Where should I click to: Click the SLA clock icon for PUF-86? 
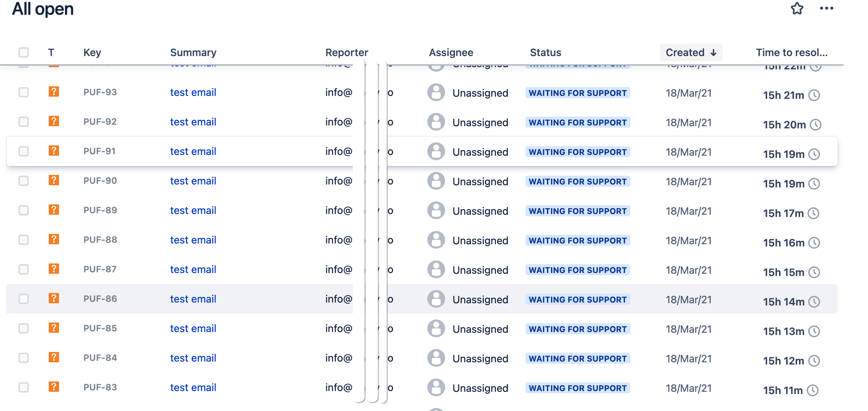[x=814, y=302]
